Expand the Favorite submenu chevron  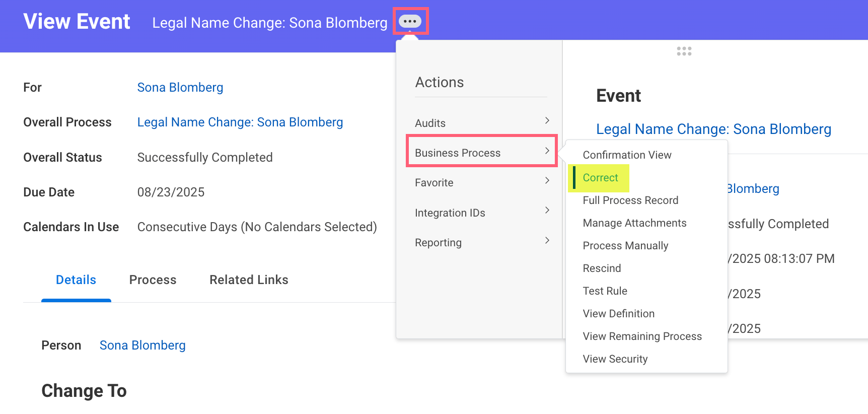pyautogui.click(x=547, y=181)
